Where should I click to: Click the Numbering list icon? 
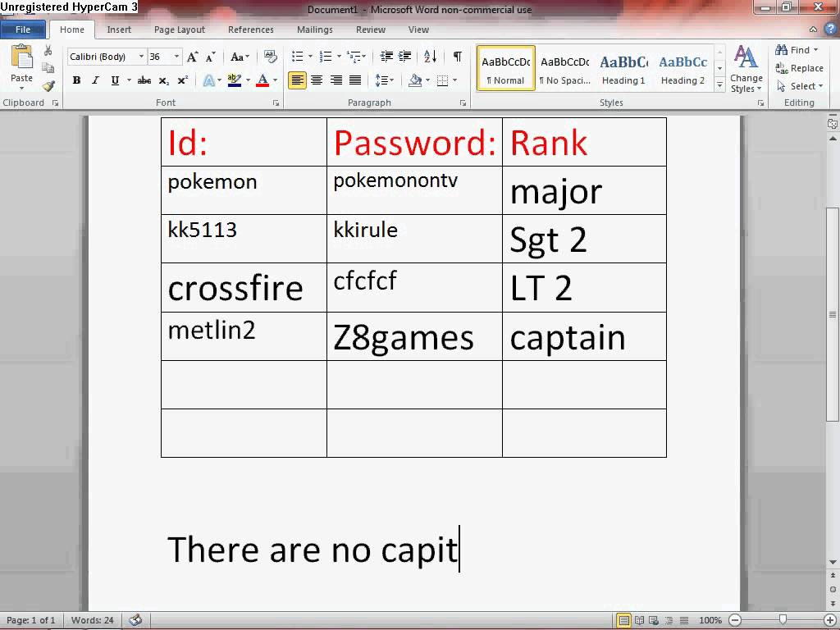(325, 57)
